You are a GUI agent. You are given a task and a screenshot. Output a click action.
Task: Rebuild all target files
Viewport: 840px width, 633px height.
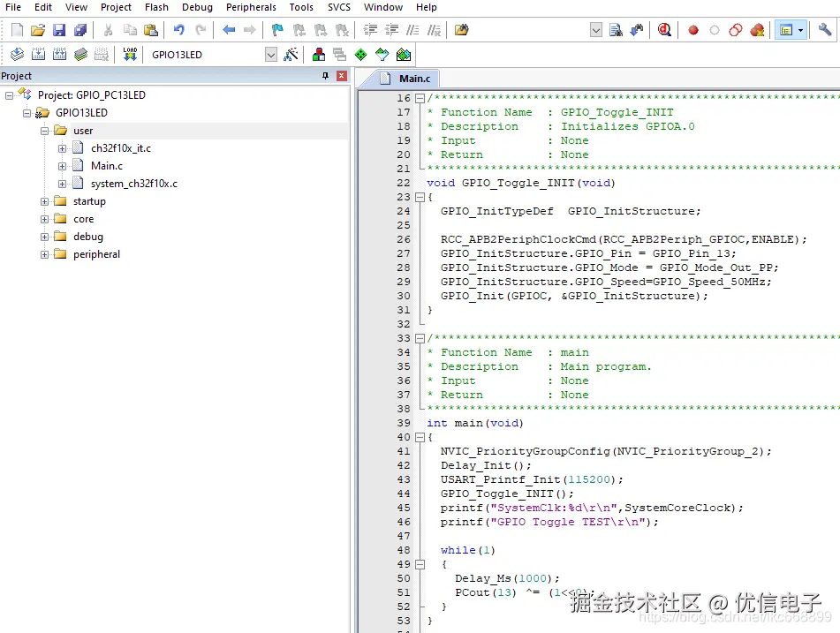59,54
